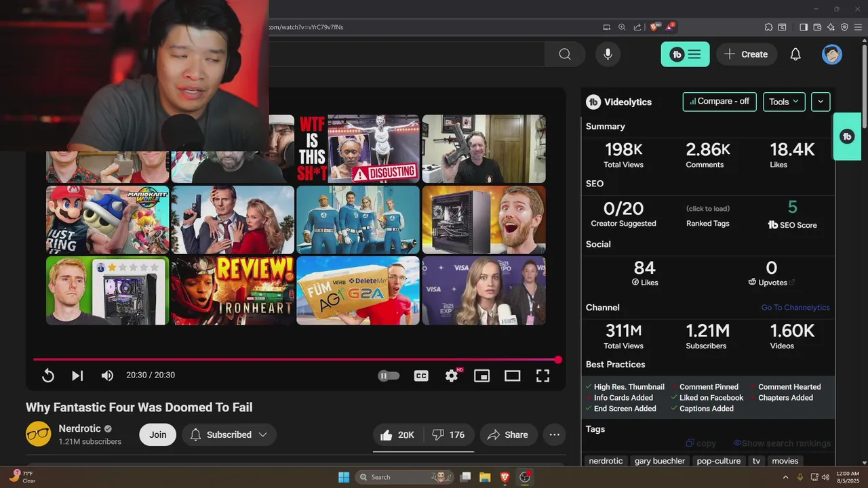Toggle autoplay switch
This screenshot has width=868, height=488.
tap(389, 375)
